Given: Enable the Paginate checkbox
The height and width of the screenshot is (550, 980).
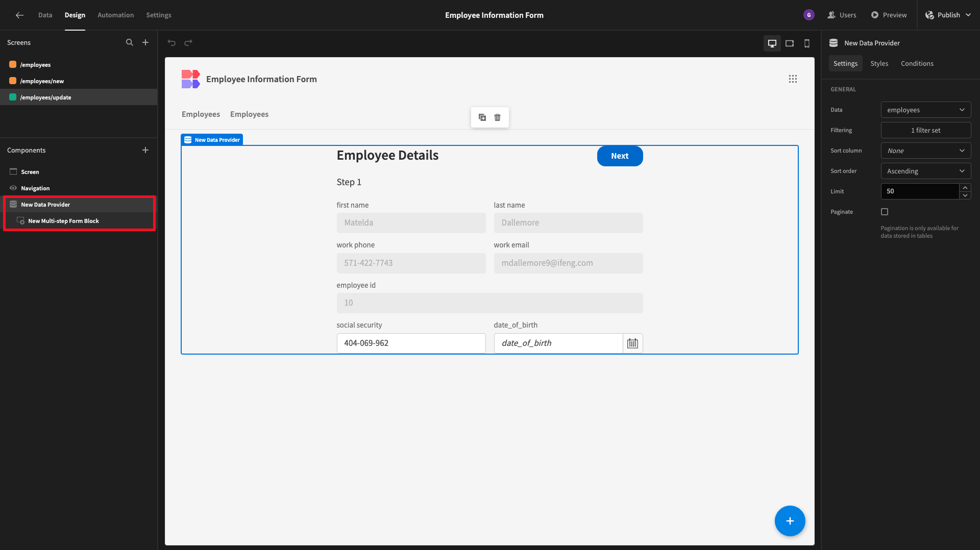Looking at the screenshot, I should tap(885, 212).
